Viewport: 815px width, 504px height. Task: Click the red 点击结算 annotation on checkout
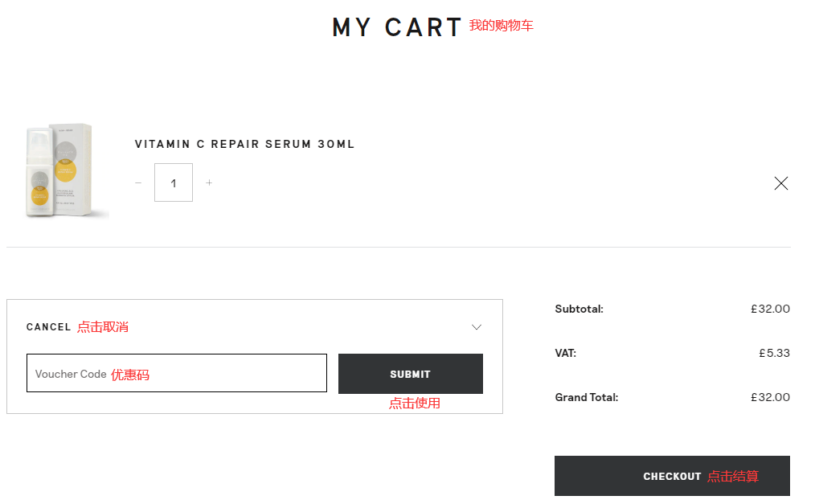pos(732,477)
